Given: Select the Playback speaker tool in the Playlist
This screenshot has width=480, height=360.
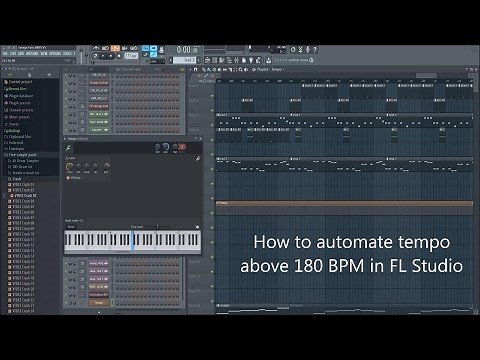Looking at the screenshot, I should click(x=246, y=69).
